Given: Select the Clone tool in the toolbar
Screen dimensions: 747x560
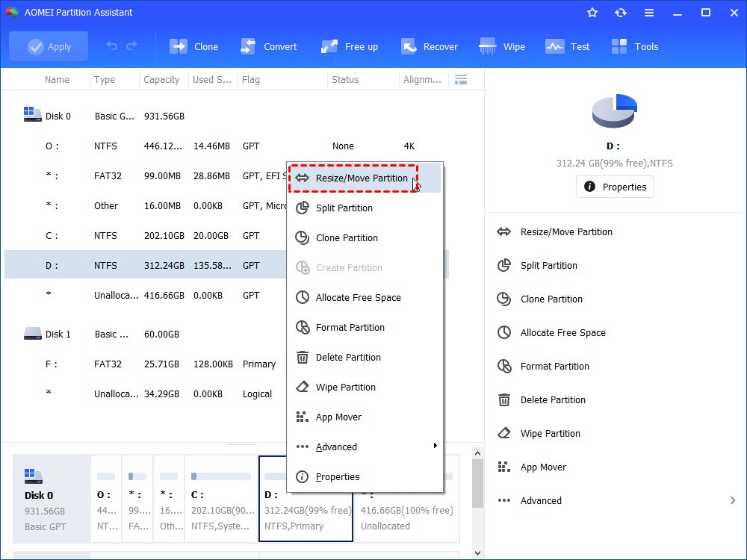Looking at the screenshot, I should click(193, 46).
